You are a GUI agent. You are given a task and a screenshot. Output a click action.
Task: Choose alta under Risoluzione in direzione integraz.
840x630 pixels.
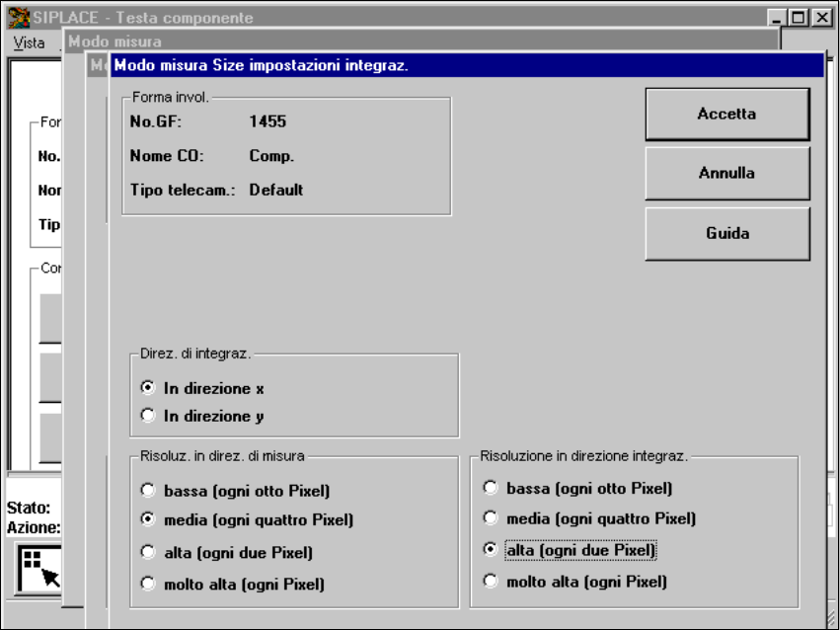pyautogui.click(x=491, y=550)
